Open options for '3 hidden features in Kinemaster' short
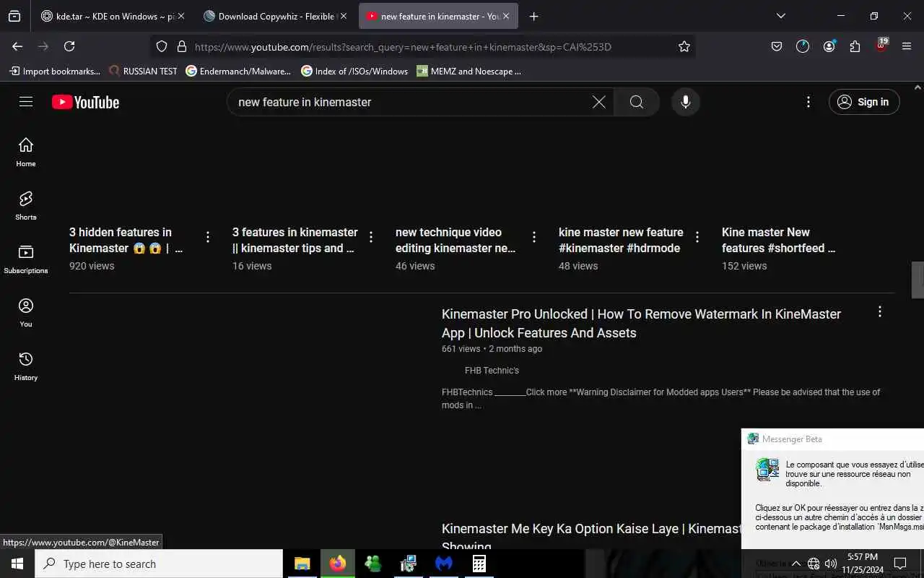The width and height of the screenshot is (924, 578). coord(208,237)
